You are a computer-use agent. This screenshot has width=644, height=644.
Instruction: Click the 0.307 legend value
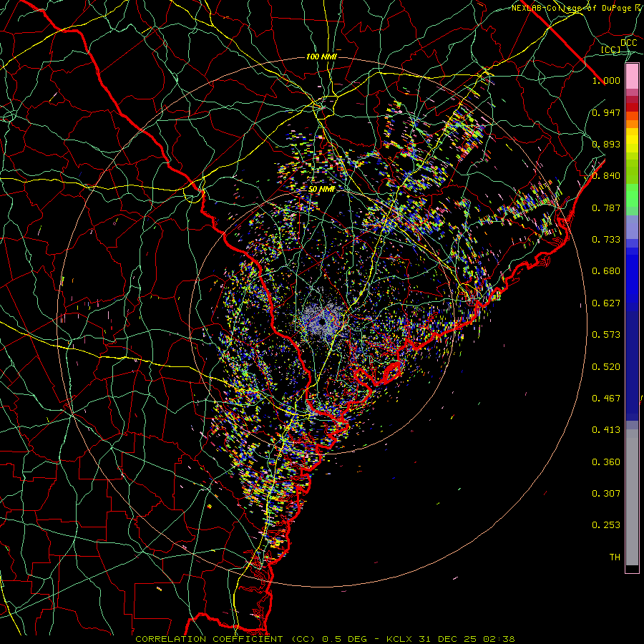click(606, 494)
